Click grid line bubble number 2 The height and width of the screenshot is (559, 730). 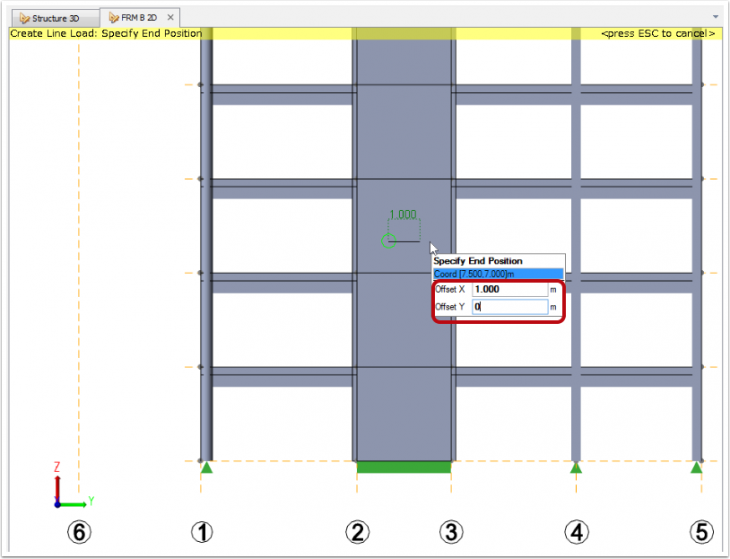tap(357, 532)
